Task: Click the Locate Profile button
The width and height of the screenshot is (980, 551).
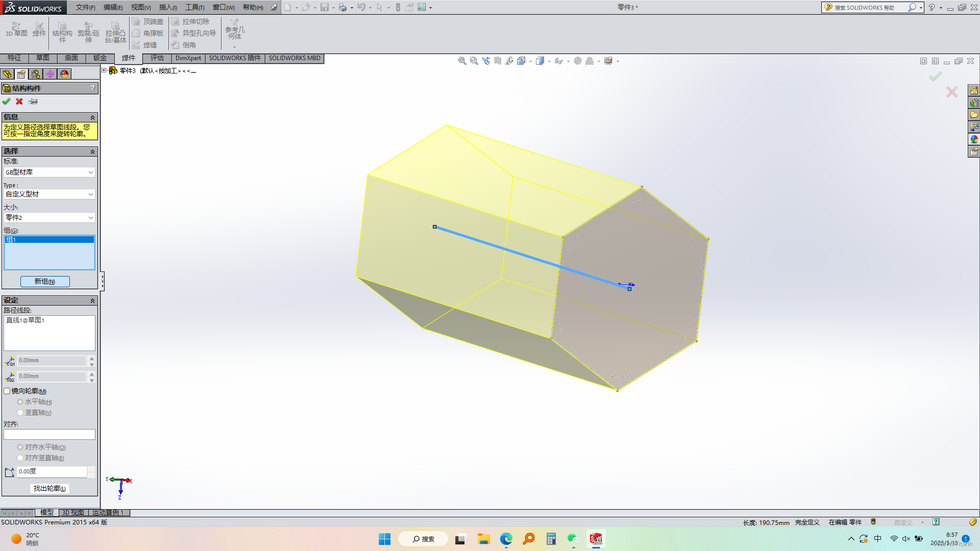Action: pos(50,489)
